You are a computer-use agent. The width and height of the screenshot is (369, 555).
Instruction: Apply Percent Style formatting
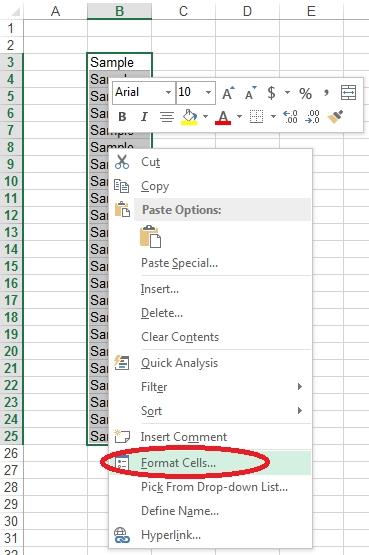pyautogui.click(x=305, y=93)
